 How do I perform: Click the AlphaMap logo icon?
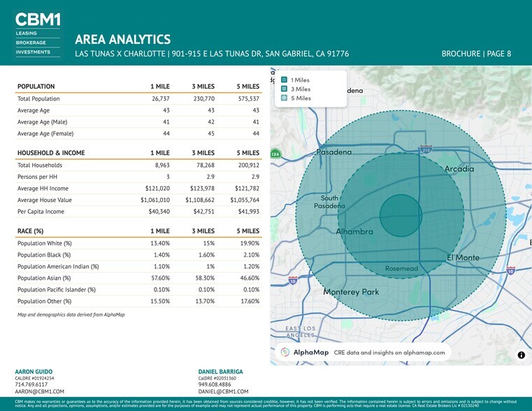(285, 353)
